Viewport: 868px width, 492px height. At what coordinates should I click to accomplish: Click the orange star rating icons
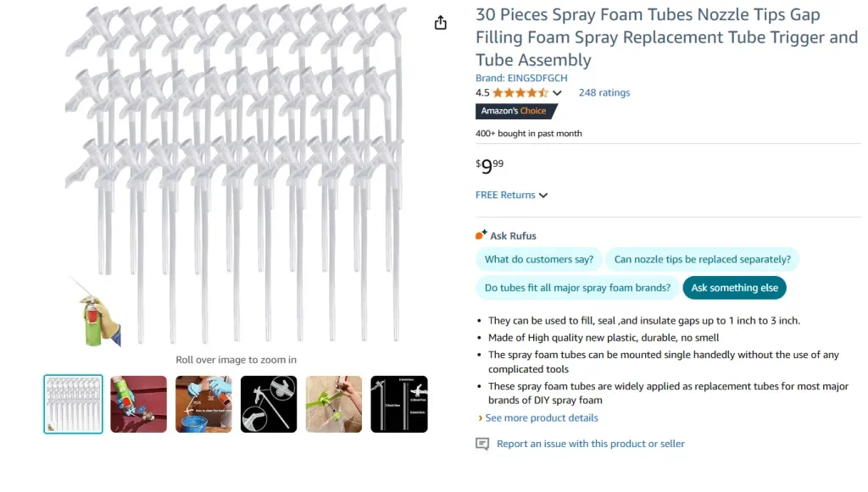520,93
